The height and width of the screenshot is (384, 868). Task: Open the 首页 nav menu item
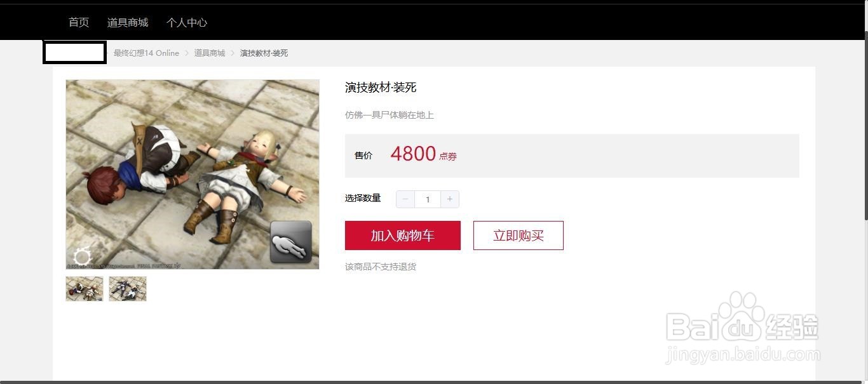pyautogui.click(x=79, y=22)
